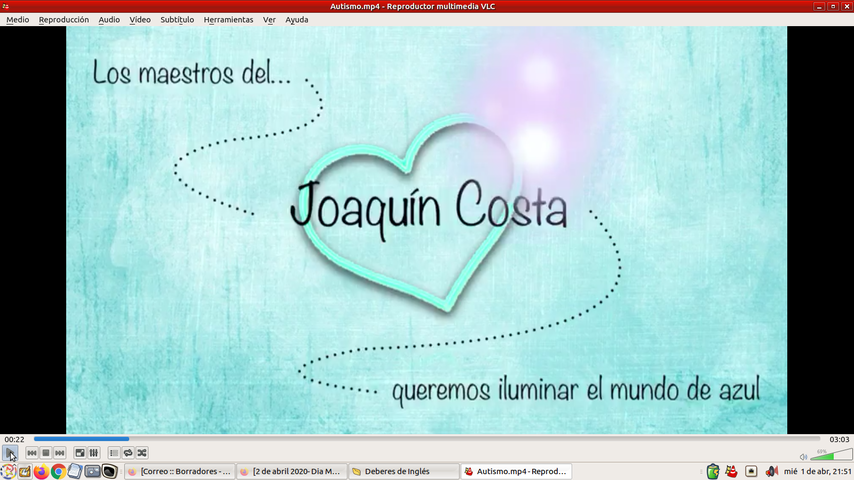Viewport: 854px width, 480px height.
Task: Mute audio via VLC speaker icon
Action: pos(803,457)
